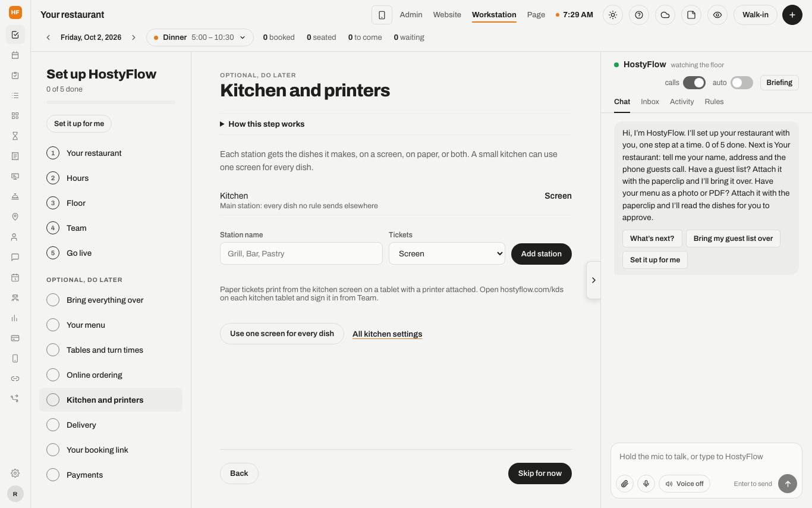Toggle the eye visibility icon in header
The image size is (812, 508).
coord(717,15)
